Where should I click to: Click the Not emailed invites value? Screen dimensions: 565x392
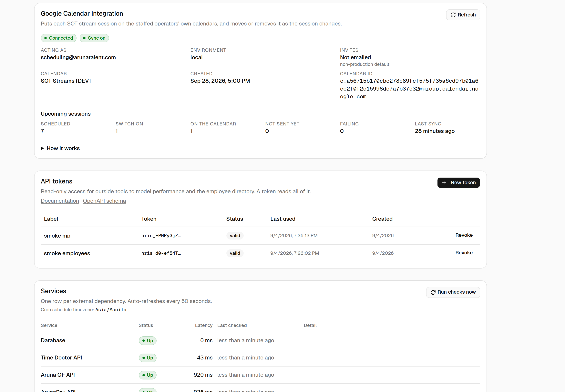[355, 57]
